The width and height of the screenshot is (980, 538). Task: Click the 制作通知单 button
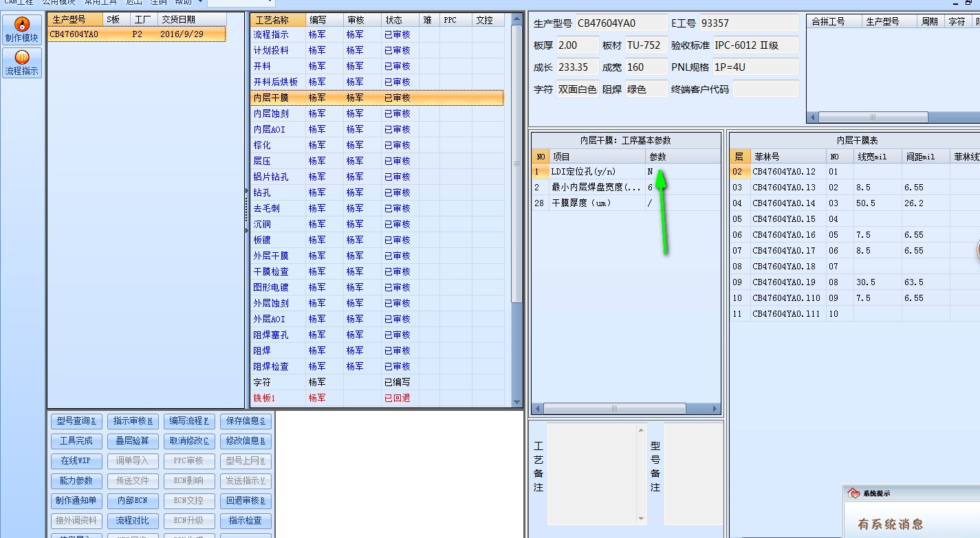click(76, 501)
